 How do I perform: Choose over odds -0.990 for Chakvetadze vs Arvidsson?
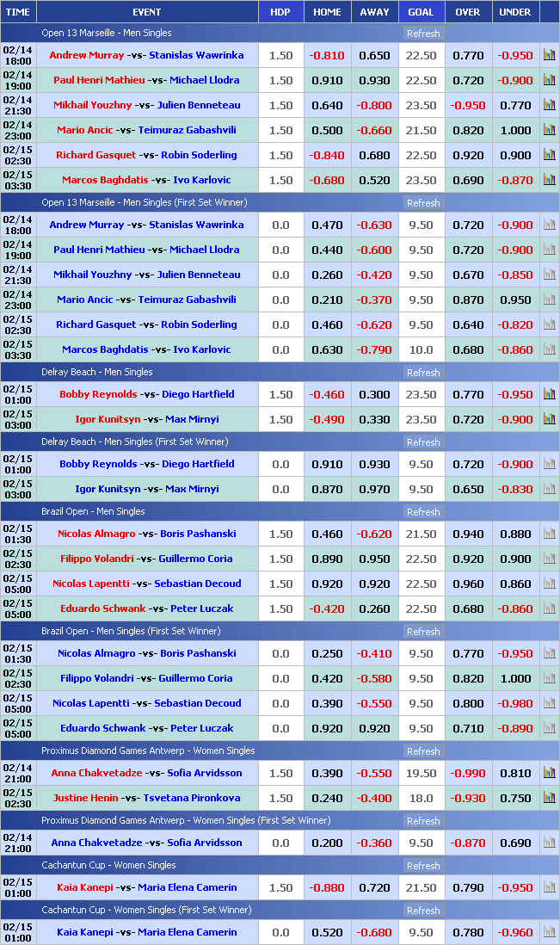467,773
